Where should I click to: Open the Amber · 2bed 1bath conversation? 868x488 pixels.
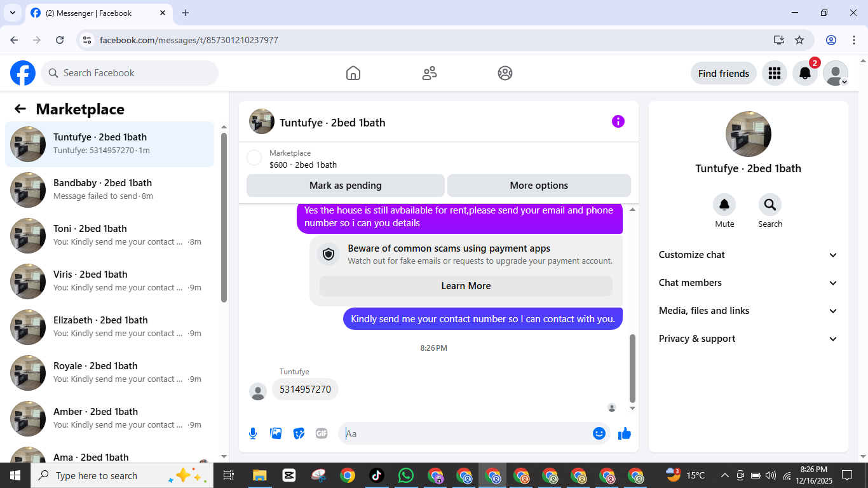click(110, 419)
